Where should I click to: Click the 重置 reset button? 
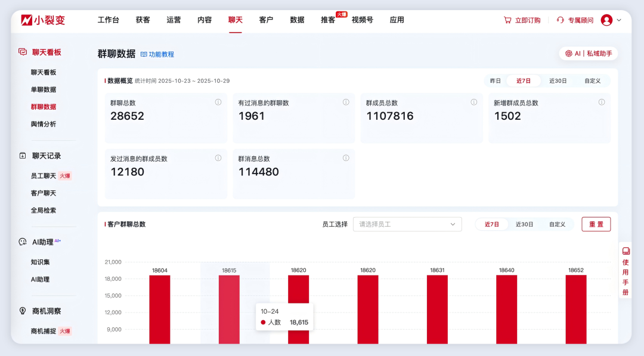point(596,224)
